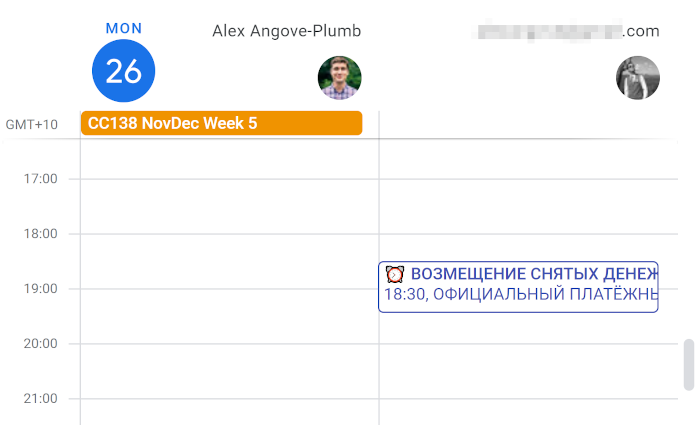700x425 pixels.
Task: Click the grayscale avatar of the second calendar
Action: coord(638,78)
